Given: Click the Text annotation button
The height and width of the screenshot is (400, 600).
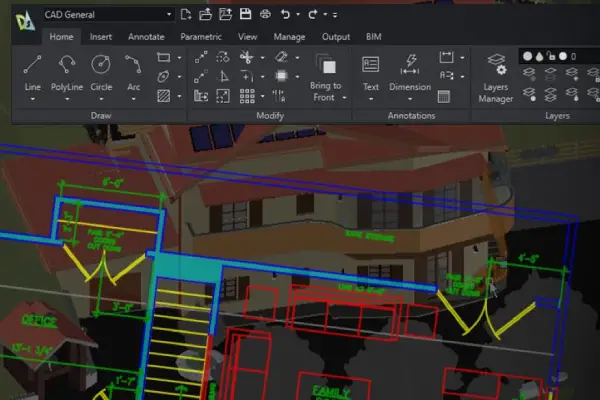Looking at the screenshot, I should click(370, 73).
